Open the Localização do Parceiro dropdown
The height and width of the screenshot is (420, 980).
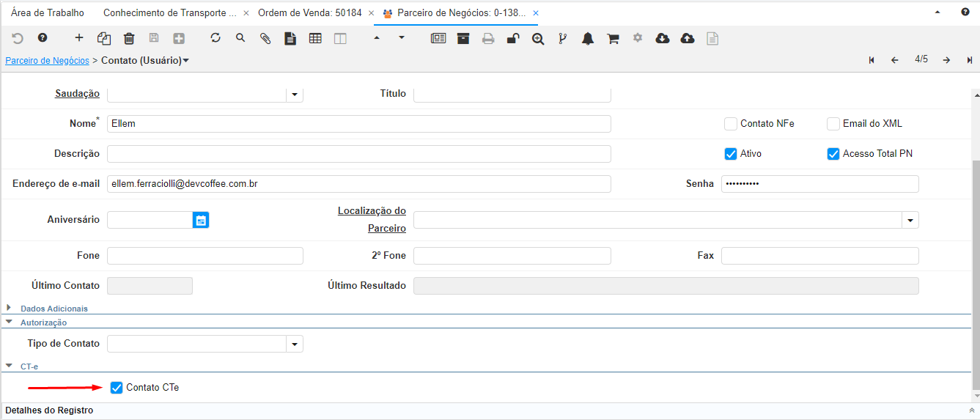[x=910, y=220]
